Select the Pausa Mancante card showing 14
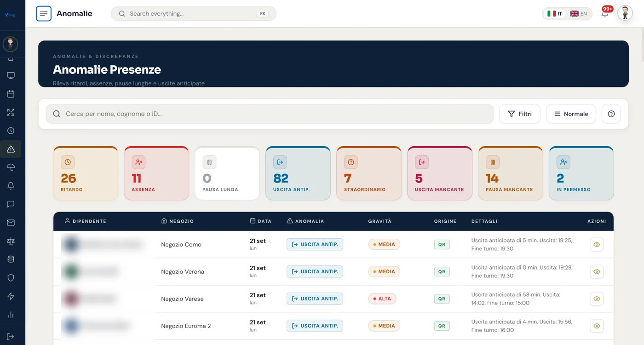The height and width of the screenshot is (345, 644). [x=511, y=173]
